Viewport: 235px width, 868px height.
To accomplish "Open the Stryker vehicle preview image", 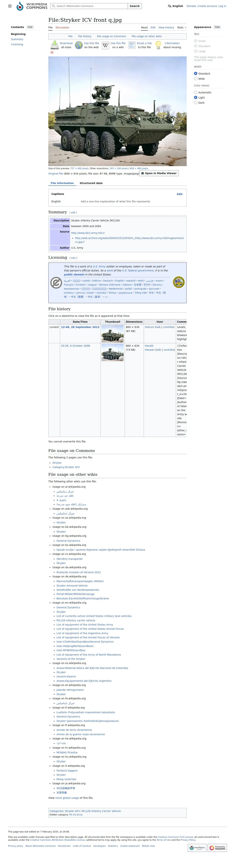I will point(117,111).
